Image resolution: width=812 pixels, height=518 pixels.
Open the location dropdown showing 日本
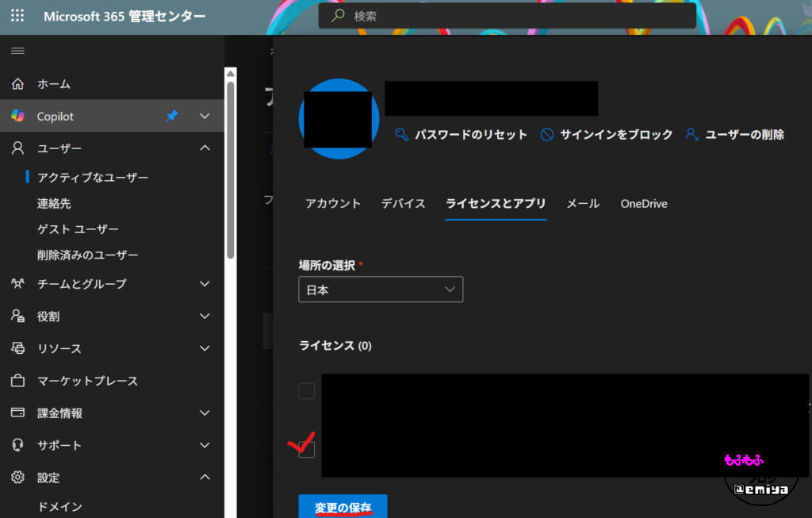point(381,290)
